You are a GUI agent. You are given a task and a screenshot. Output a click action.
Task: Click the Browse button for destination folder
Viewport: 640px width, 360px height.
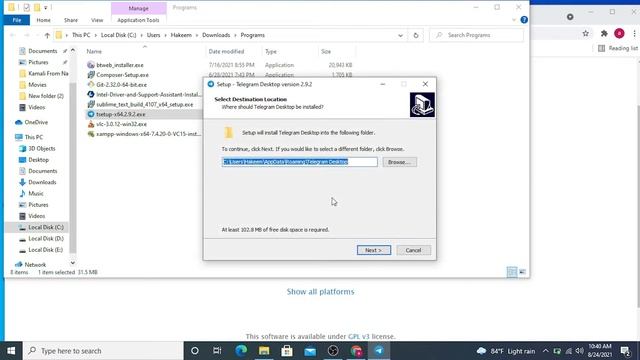[400, 162]
